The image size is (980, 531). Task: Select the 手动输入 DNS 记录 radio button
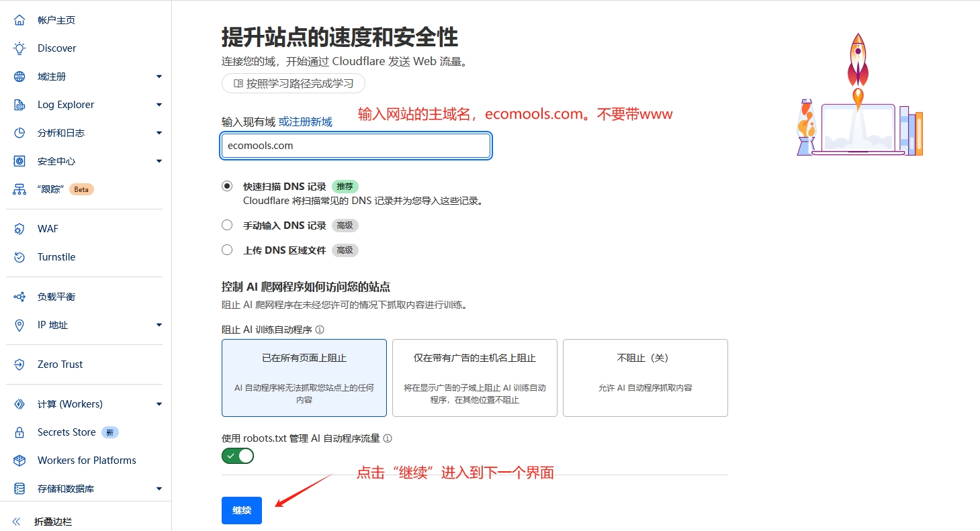point(227,225)
